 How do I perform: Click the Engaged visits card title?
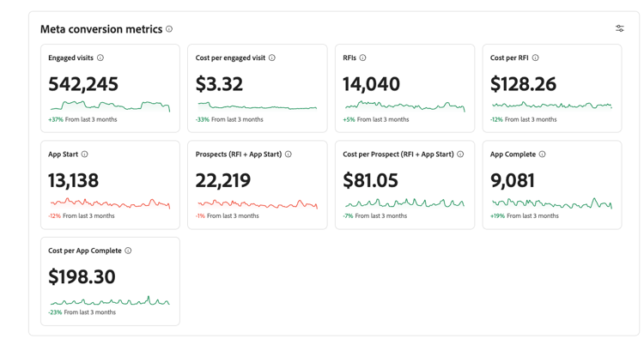click(70, 58)
